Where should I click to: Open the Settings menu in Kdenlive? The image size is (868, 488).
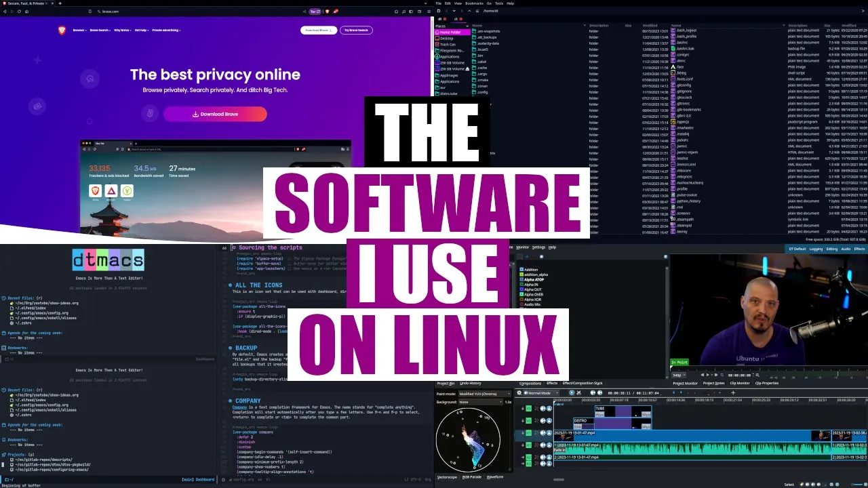(x=538, y=247)
